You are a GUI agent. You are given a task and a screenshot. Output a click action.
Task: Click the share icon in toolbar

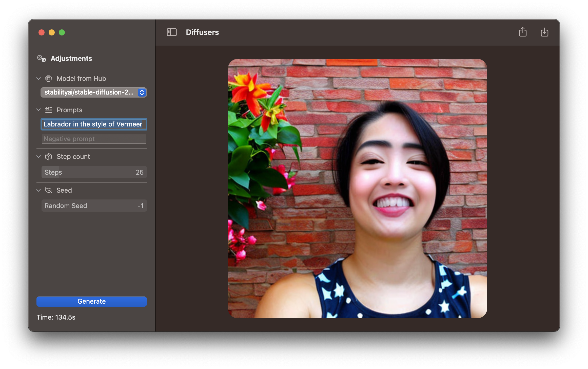522,32
